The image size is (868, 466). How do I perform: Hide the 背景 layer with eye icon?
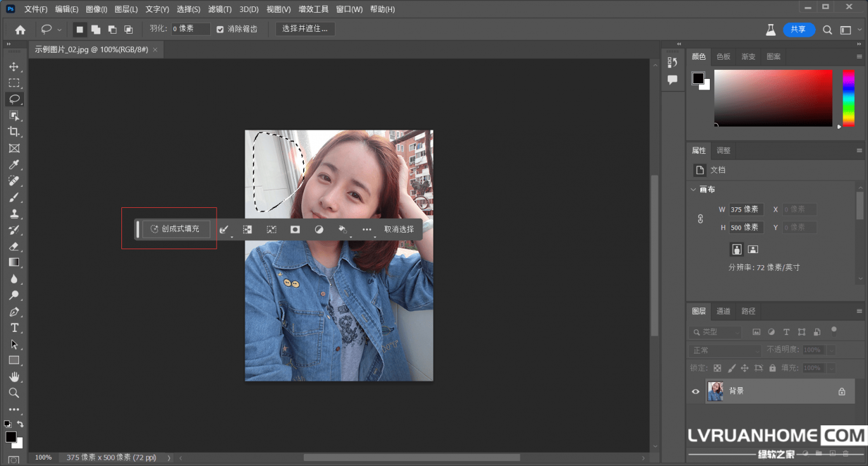[x=695, y=392]
